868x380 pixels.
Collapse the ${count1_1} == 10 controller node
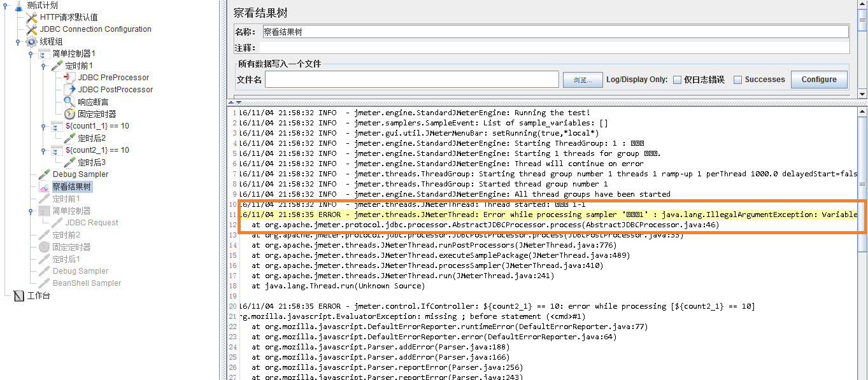click(43, 127)
